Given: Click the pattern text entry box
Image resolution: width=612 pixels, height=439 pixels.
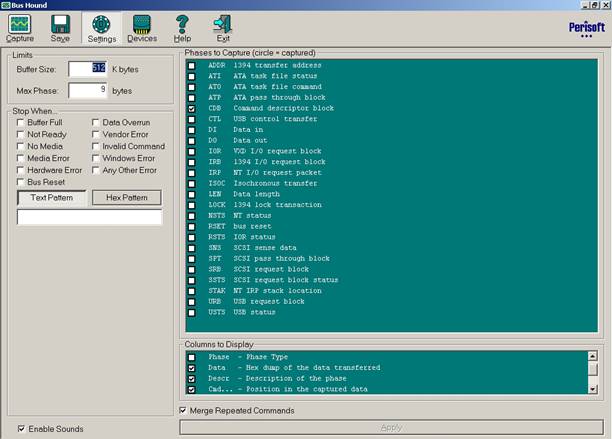Looking at the screenshot, I should click(89, 216).
